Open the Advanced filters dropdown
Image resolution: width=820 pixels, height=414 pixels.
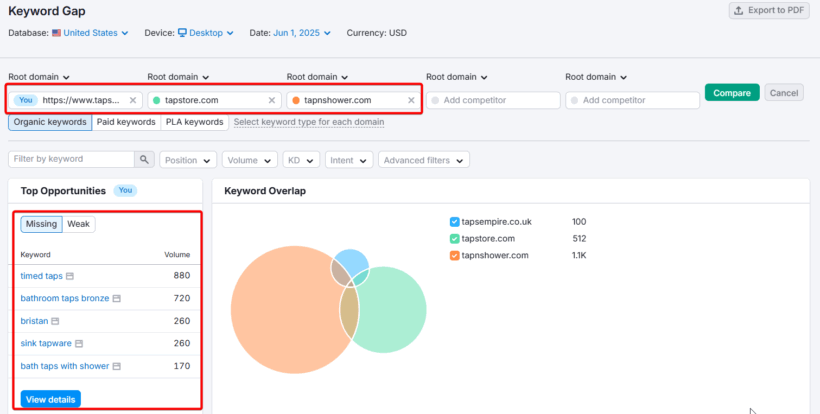pyautogui.click(x=424, y=160)
